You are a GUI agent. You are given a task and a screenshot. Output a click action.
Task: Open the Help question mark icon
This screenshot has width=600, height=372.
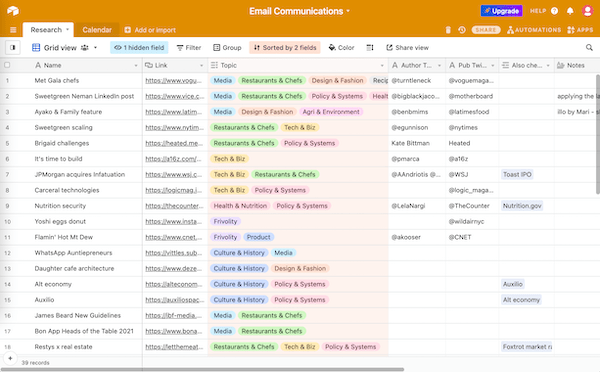(x=554, y=11)
